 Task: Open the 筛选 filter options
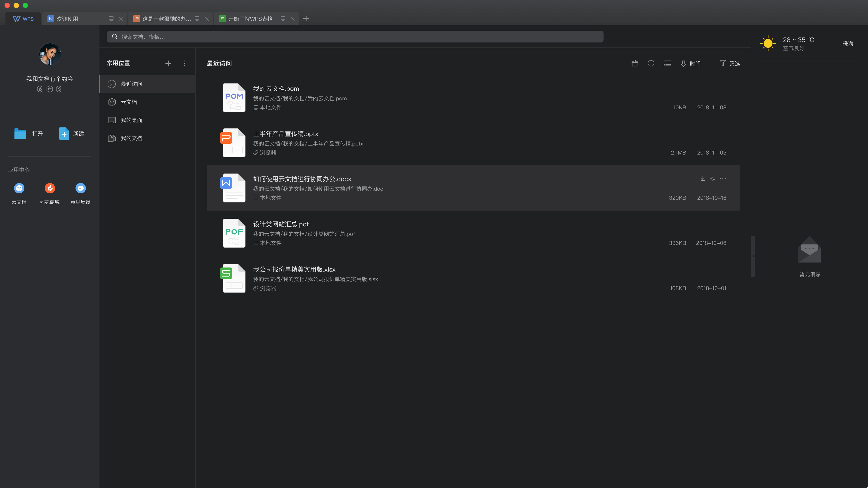click(x=730, y=63)
